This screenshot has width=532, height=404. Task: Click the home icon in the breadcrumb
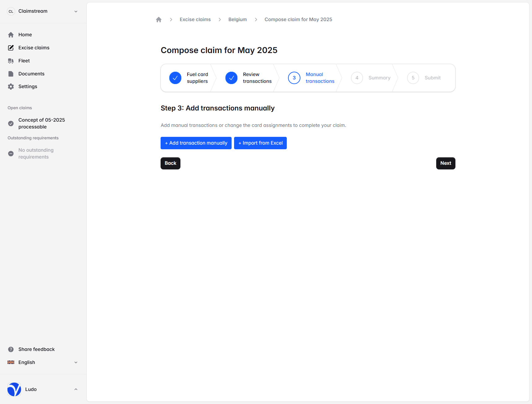click(159, 20)
